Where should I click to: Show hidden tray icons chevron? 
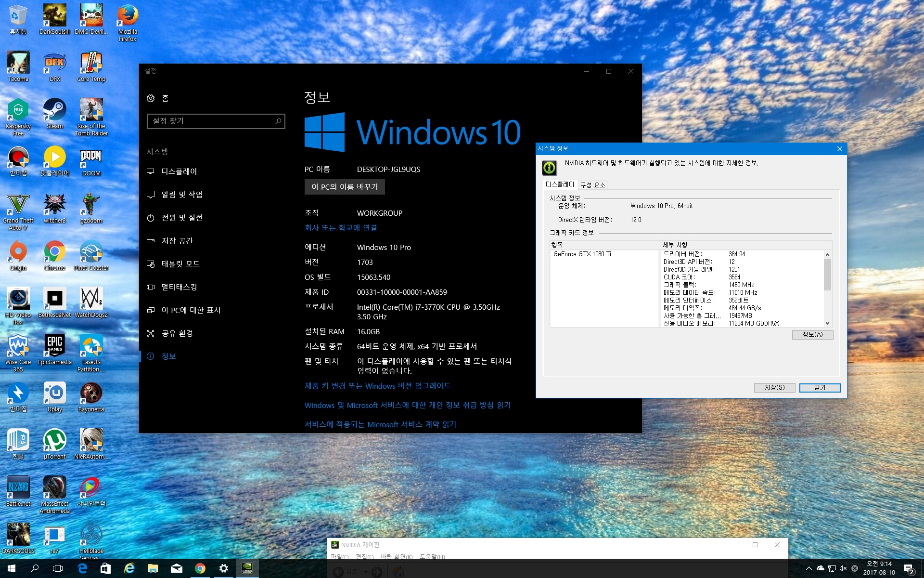[x=808, y=568]
